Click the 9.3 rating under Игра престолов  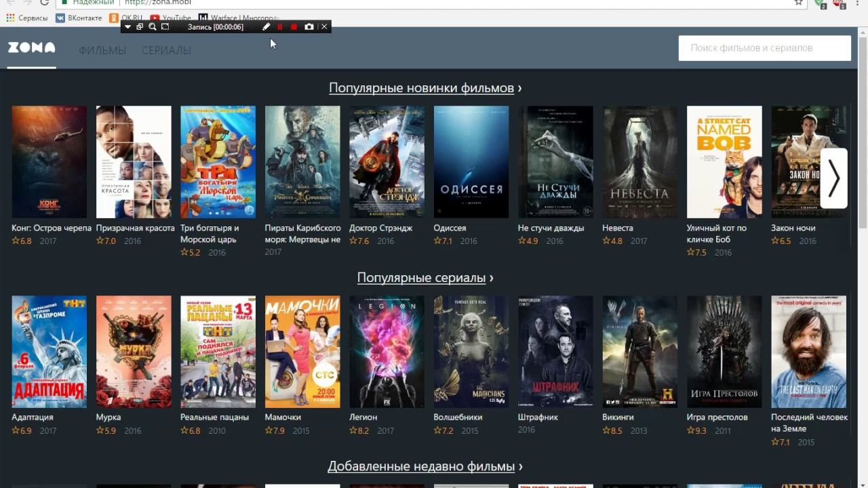[x=696, y=431]
